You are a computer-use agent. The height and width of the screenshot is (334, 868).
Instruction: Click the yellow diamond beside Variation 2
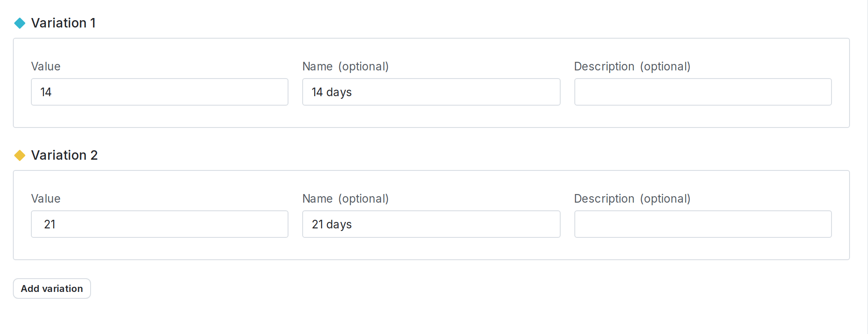tap(20, 155)
